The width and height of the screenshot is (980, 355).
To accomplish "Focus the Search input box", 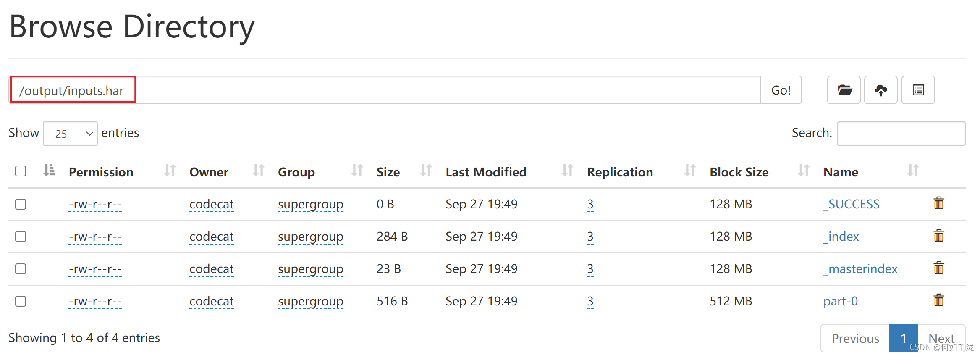I will coord(901,134).
